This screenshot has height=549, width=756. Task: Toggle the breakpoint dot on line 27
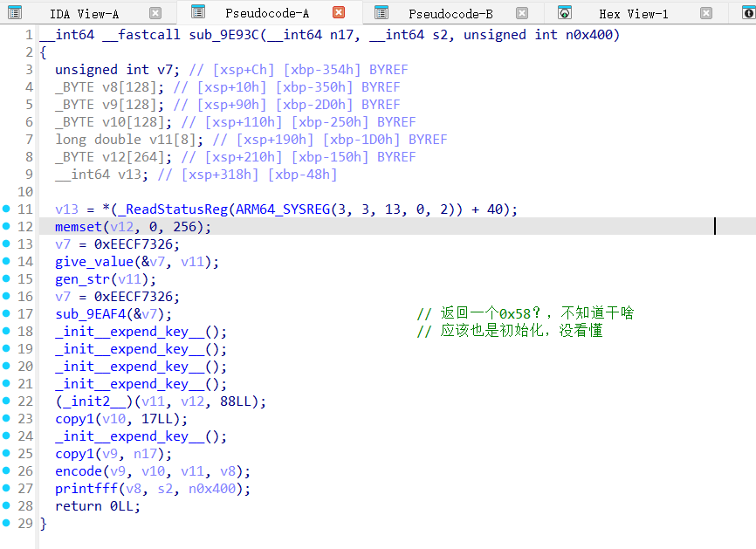click(x=6, y=488)
